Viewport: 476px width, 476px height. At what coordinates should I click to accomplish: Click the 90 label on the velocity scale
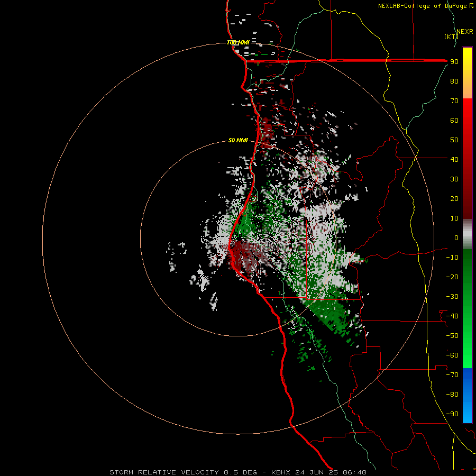[x=454, y=62]
